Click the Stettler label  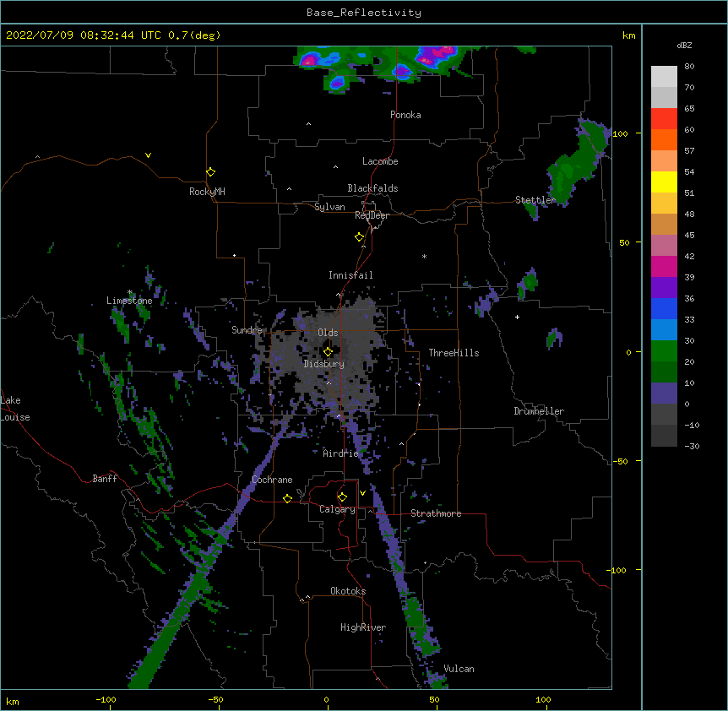click(535, 200)
